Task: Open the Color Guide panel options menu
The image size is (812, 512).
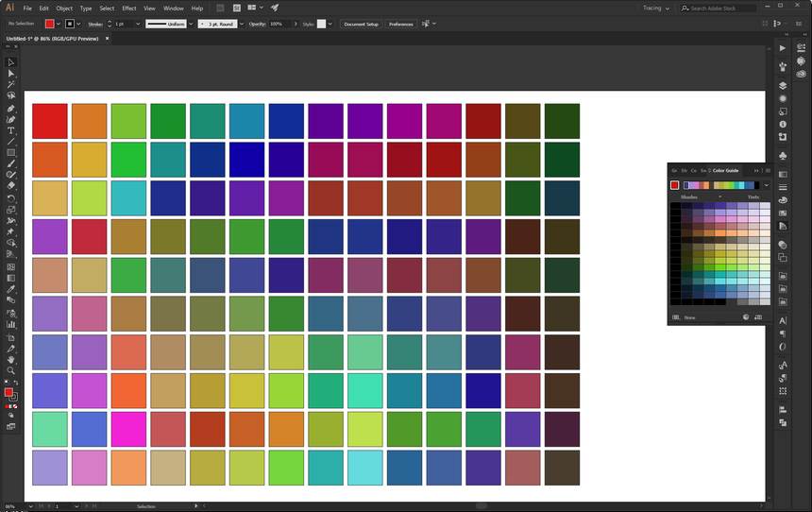Action: click(768, 171)
